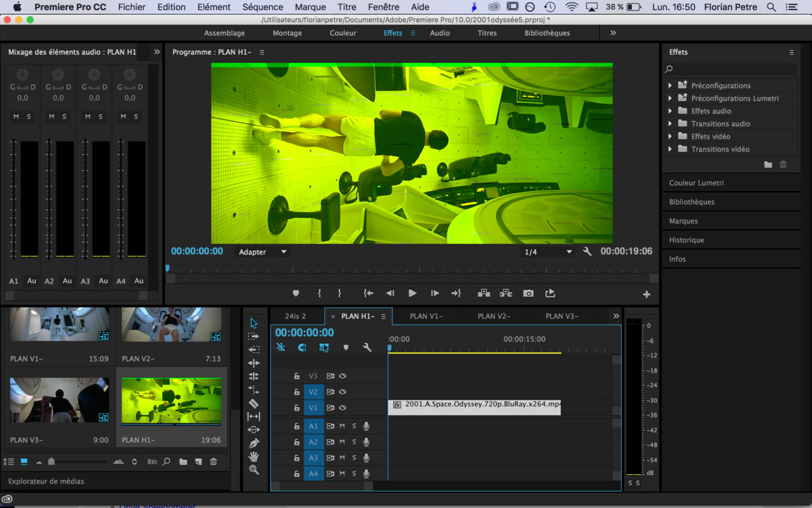This screenshot has height=508, width=812.
Task: Open the Couleur Lumetri panel
Action: tap(696, 183)
